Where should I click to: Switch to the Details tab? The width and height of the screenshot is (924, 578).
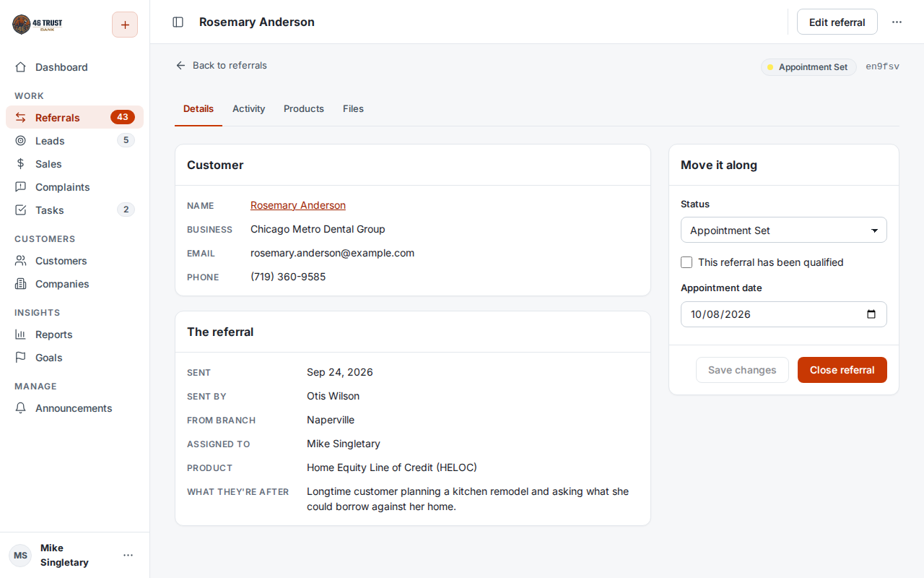click(x=199, y=109)
